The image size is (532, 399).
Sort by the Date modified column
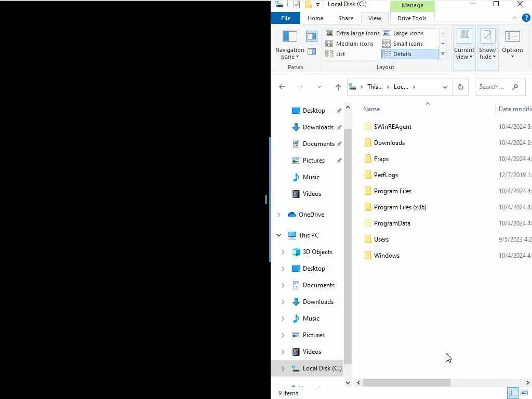pos(515,109)
